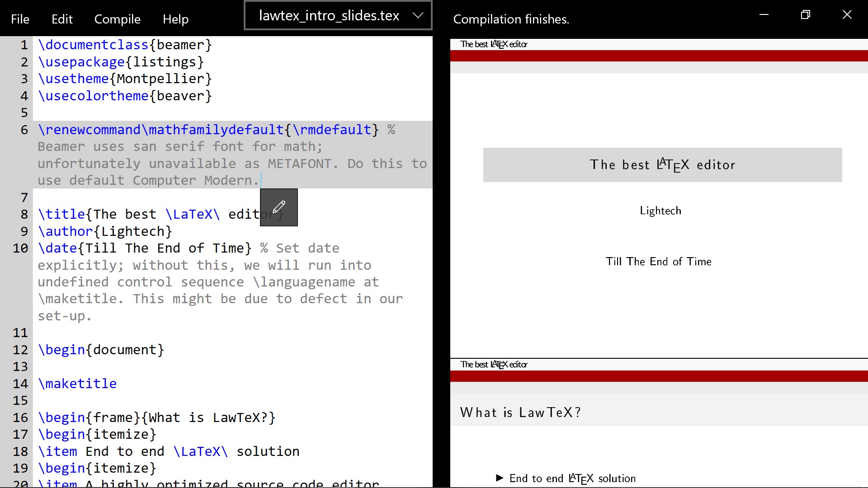Screen dimensions: 868x488
Task: Click the dropdown chevron arrow
Action: 418,16
